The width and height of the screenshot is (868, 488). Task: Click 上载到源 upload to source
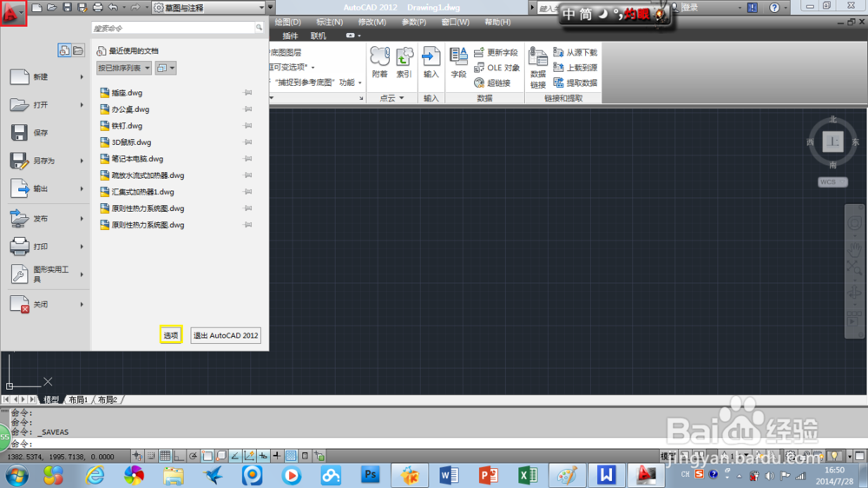575,68
